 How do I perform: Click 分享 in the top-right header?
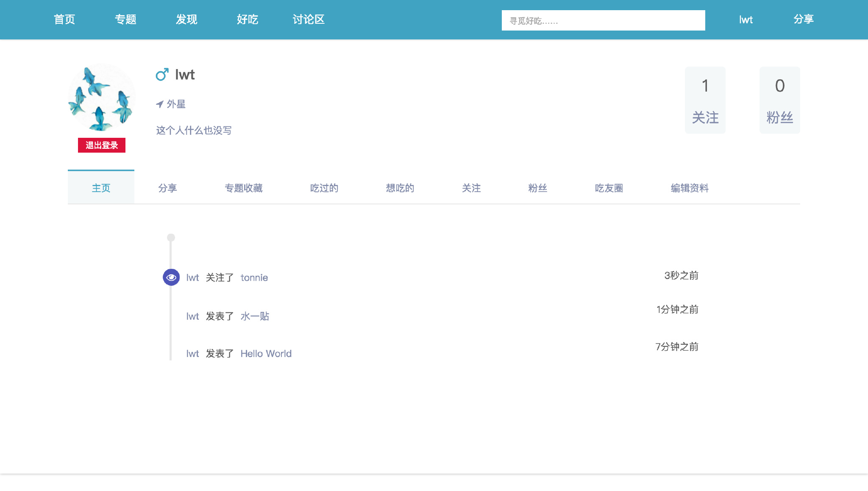coord(803,20)
